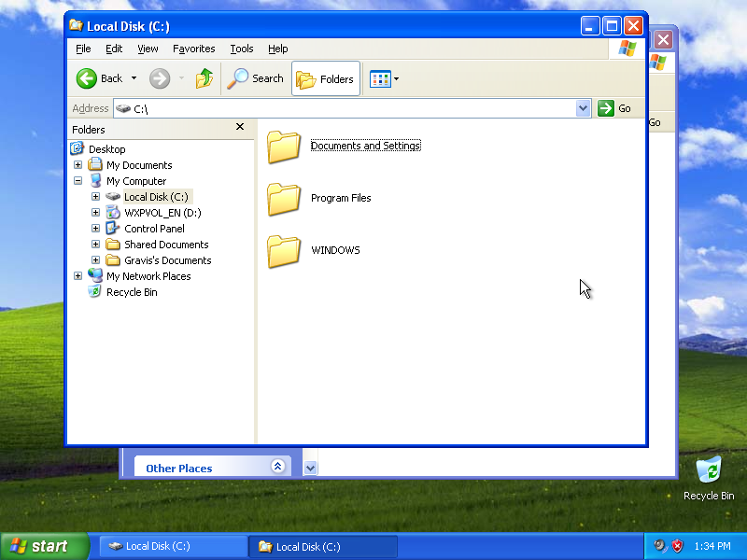
Task: Expand the Control Panel tree node
Action: 96,229
